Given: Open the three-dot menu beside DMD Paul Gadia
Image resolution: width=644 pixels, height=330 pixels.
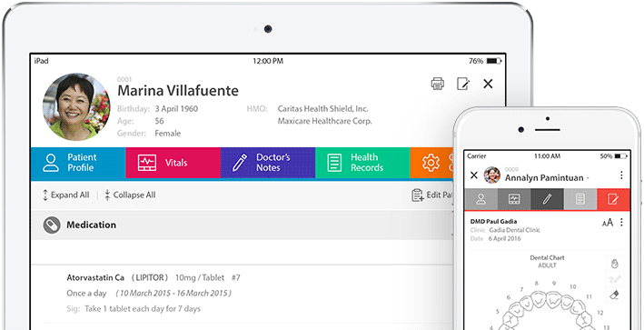Looking at the screenshot, I should (621, 223).
